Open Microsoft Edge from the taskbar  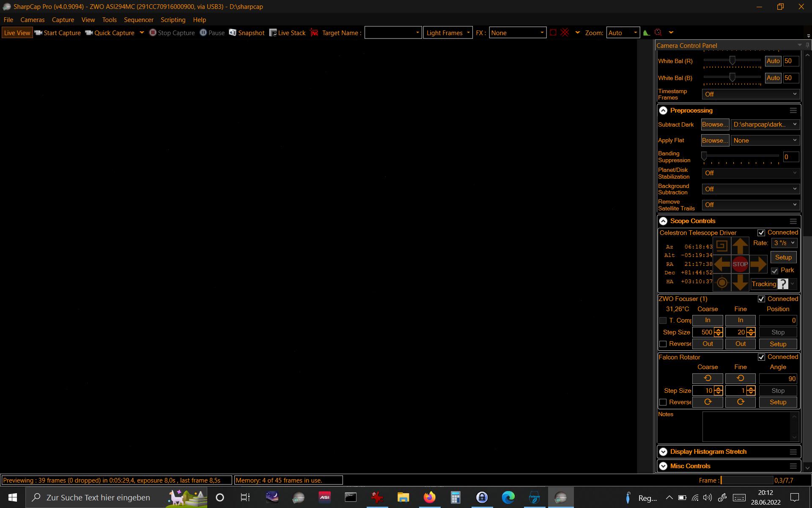point(508,497)
